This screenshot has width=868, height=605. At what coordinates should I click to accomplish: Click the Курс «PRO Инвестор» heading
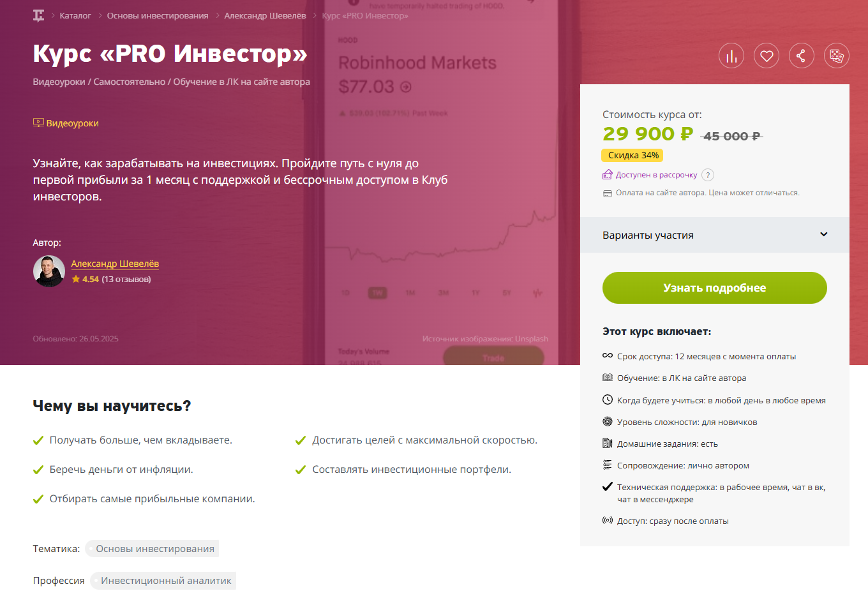[170, 54]
